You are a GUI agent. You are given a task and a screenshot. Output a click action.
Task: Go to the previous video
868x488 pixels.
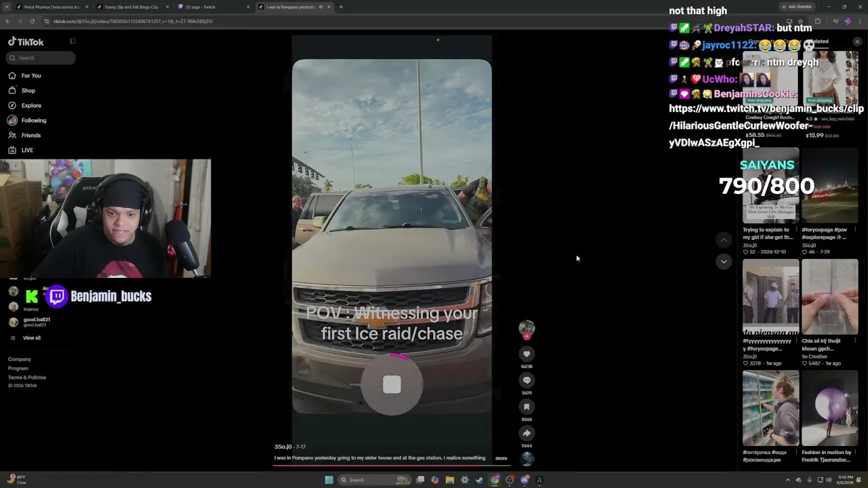724,239
